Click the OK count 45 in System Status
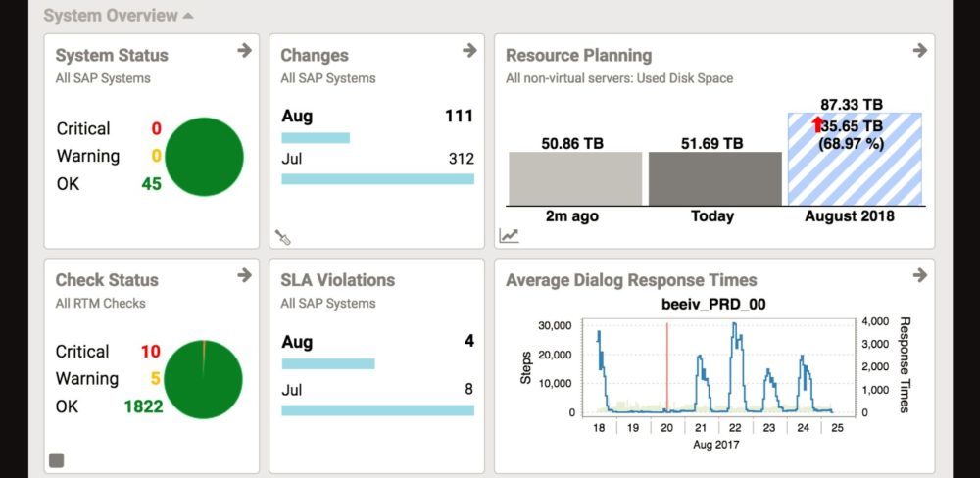980x478 pixels. point(151,184)
